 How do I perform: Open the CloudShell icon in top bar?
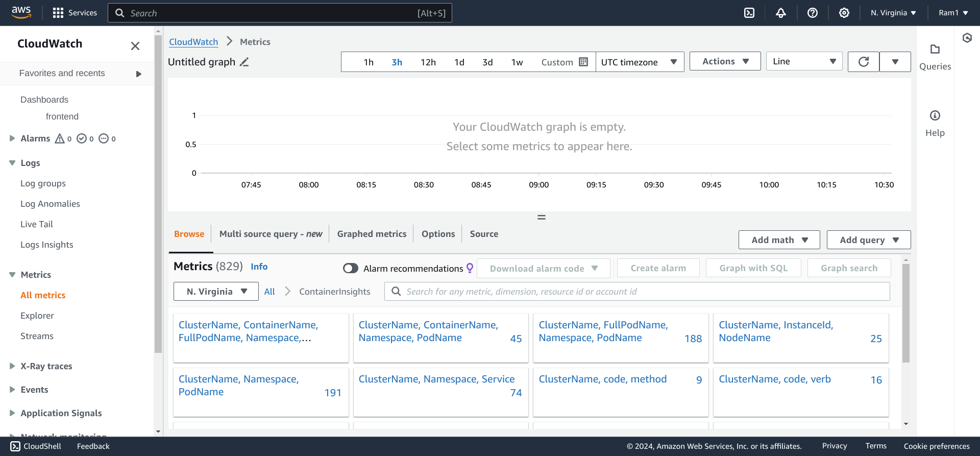(x=749, y=13)
